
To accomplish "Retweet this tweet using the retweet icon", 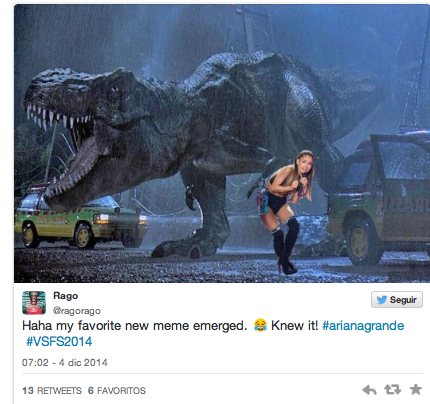I will pos(392,389).
